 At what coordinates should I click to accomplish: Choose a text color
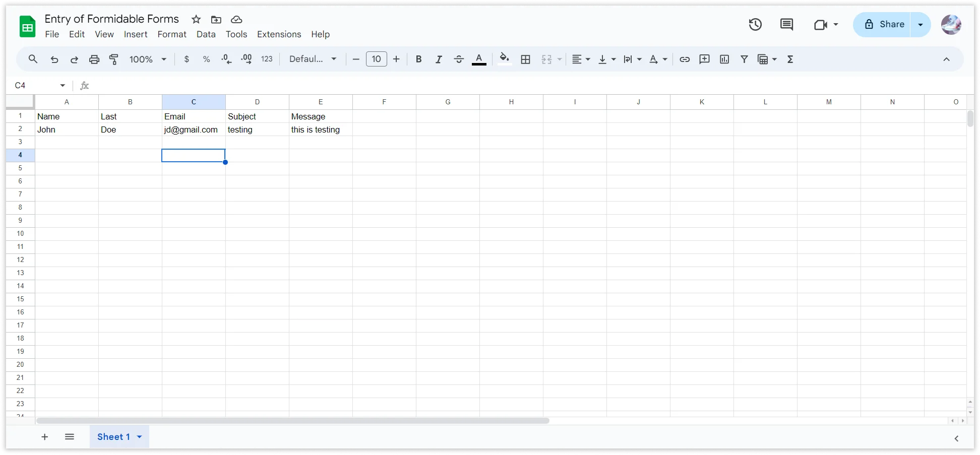click(x=478, y=59)
